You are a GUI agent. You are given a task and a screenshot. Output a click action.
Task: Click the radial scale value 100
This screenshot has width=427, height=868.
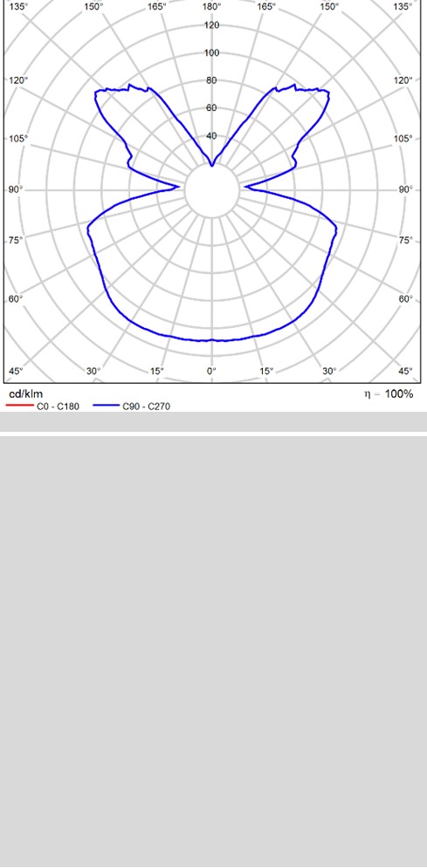[211, 52]
